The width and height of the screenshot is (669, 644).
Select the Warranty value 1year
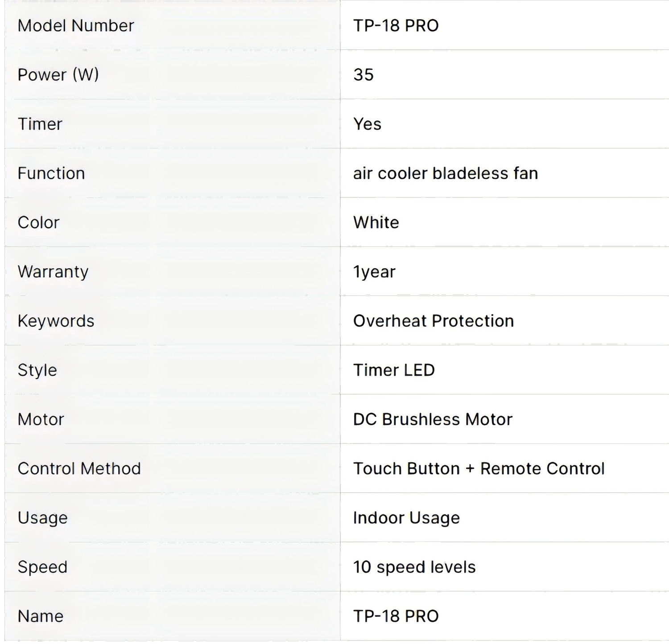tap(374, 271)
